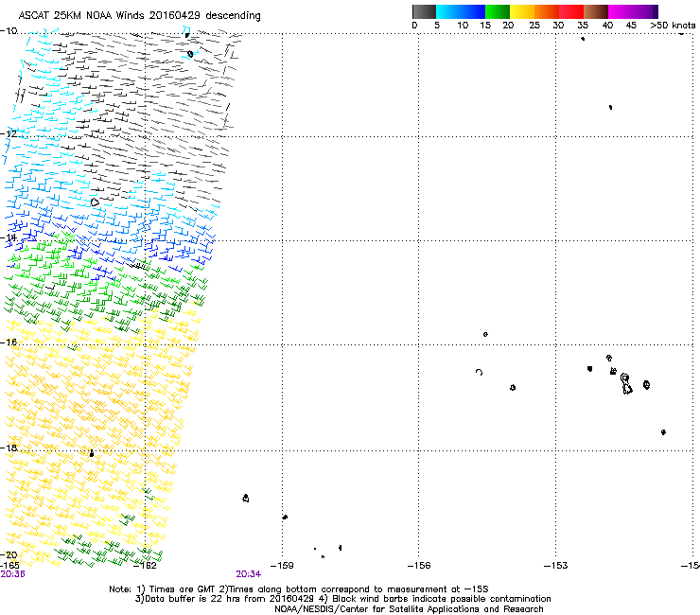This screenshot has height=615, width=700.
Task: Click the purple '20:34' time label
Action: (249, 574)
